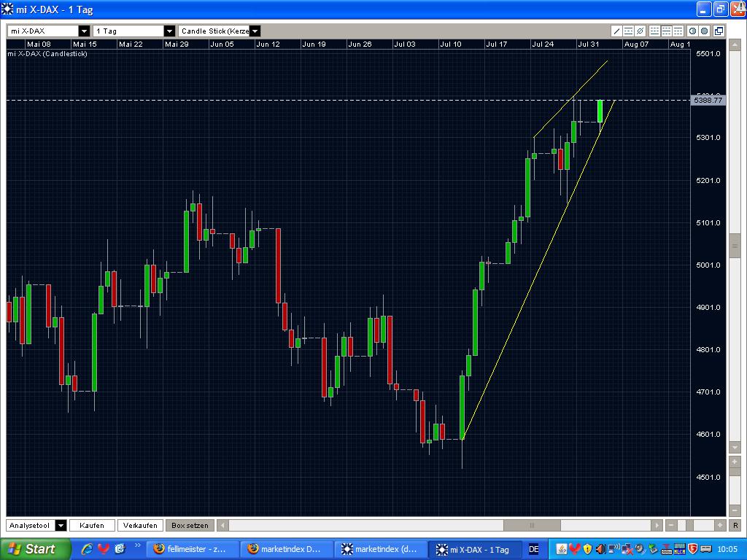Click the red G Data shield tray icon
The width and height of the screenshot is (747, 560).
pos(692,549)
